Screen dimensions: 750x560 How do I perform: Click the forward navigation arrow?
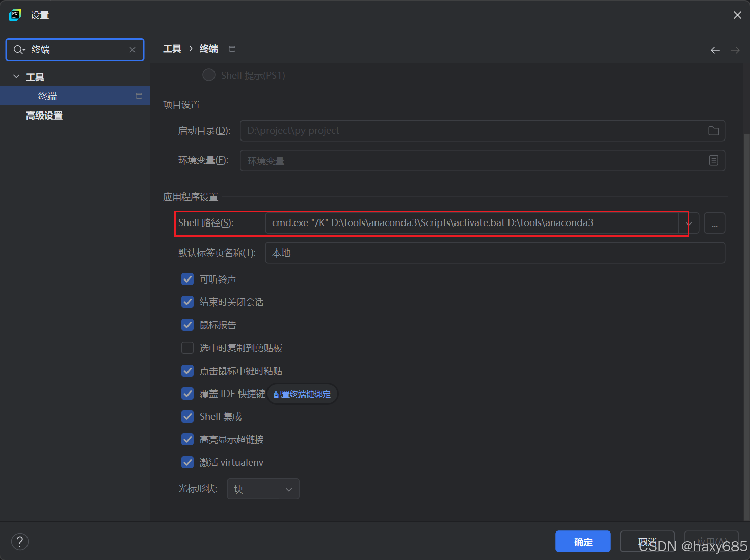[x=734, y=50]
